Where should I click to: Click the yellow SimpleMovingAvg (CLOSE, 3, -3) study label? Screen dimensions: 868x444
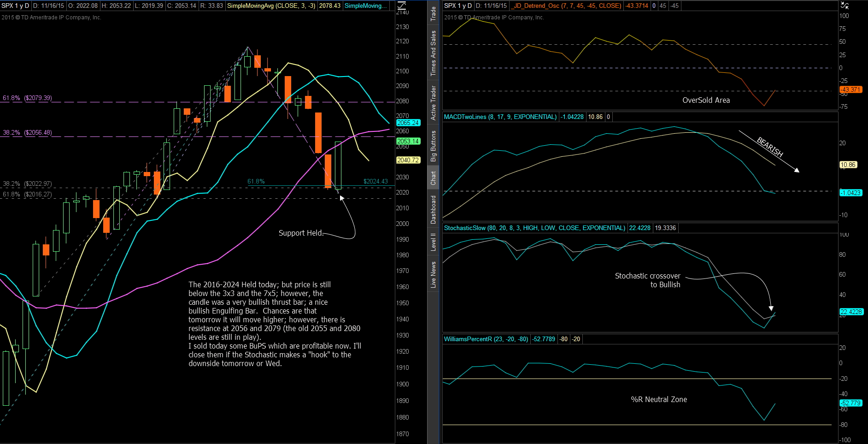click(271, 6)
